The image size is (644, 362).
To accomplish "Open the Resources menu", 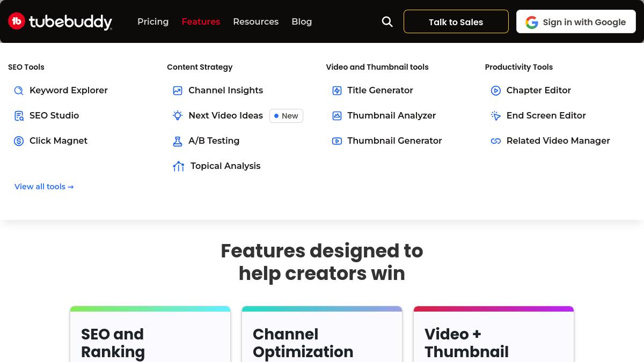I will coord(255,21).
